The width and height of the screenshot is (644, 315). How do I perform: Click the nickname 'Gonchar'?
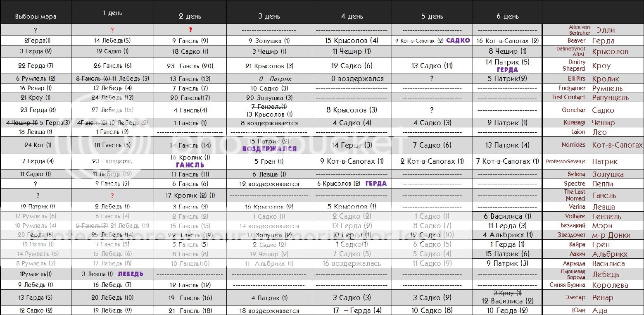click(574, 110)
